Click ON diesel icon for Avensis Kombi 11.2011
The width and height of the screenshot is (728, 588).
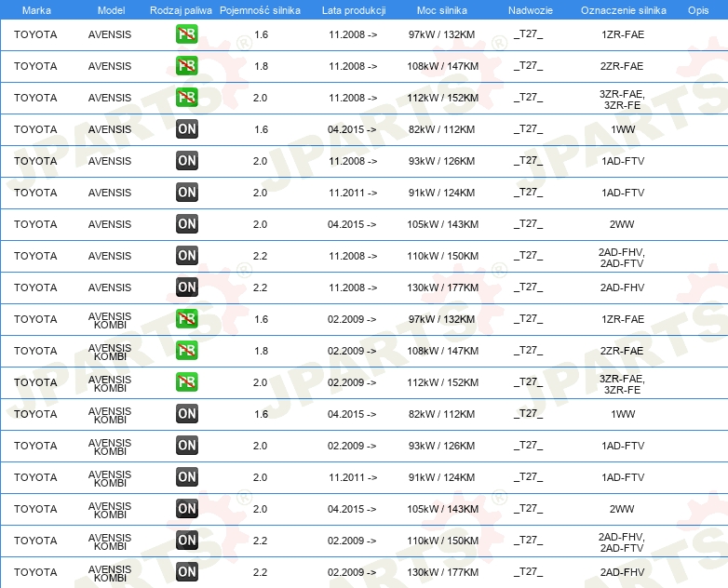tap(186, 476)
